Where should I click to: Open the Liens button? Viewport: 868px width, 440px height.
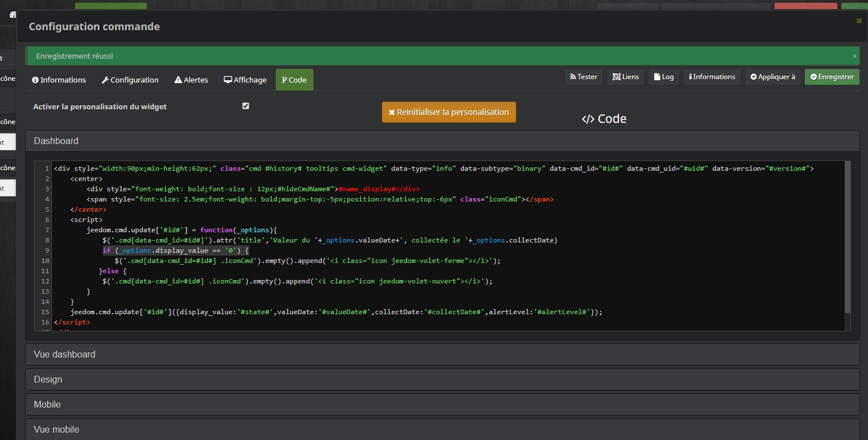coord(626,77)
